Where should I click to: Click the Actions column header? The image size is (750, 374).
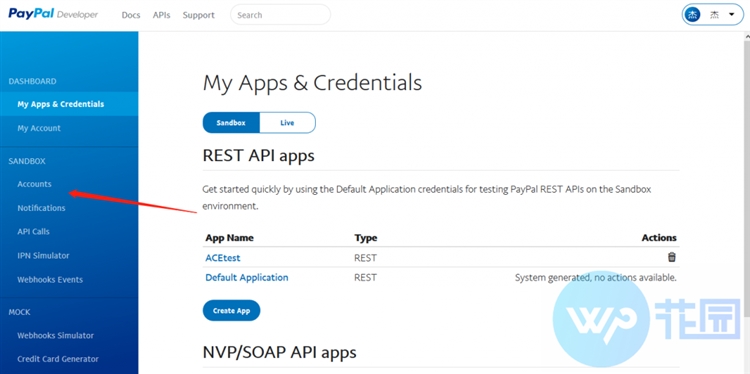pyautogui.click(x=659, y=238)
